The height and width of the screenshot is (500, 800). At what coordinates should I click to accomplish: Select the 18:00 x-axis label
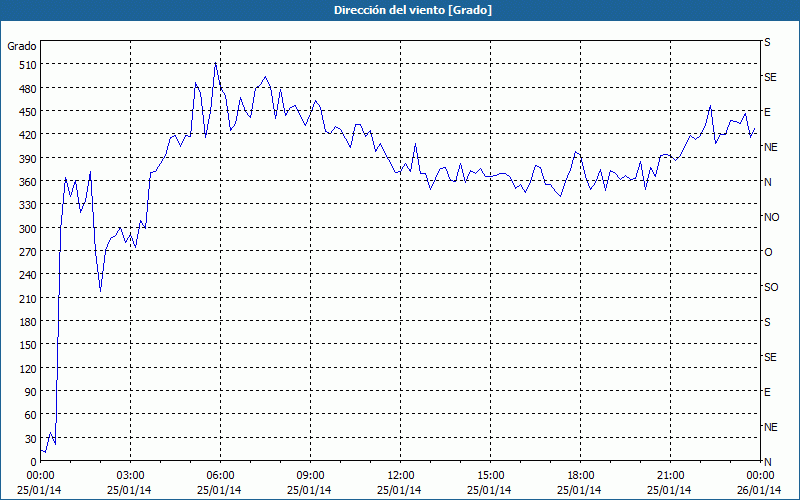581,476
